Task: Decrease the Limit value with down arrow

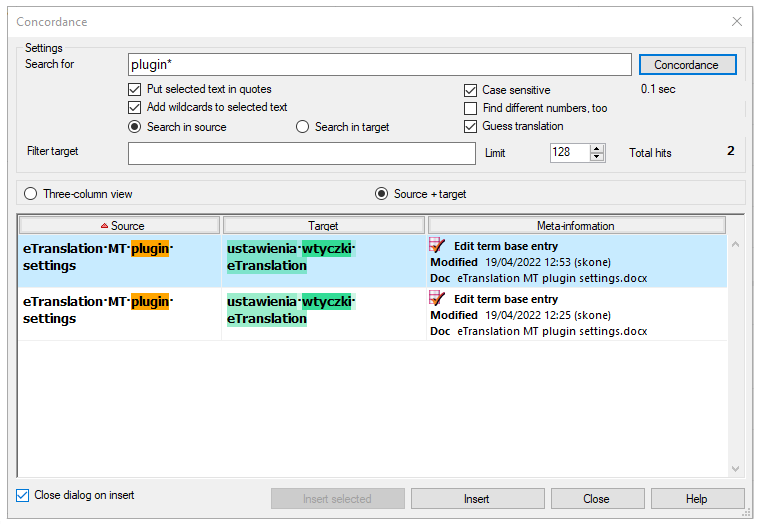Action: click(x=597, y=157)
